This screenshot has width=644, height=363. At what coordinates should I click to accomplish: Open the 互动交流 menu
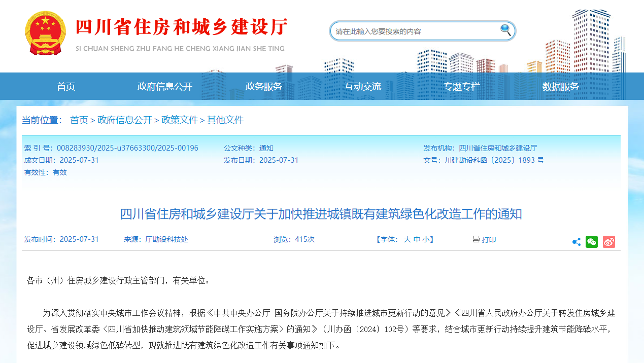[363, 86]
